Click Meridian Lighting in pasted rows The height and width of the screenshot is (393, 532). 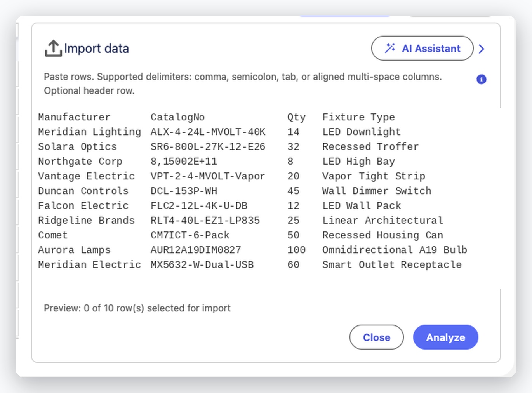click(x=89, y=132)
